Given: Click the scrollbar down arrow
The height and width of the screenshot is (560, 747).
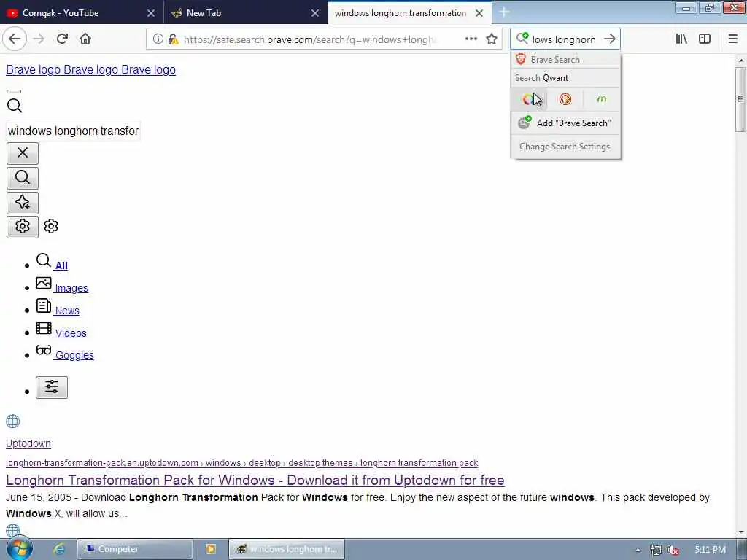Looking at the screenshot, I should click(740, 532).
